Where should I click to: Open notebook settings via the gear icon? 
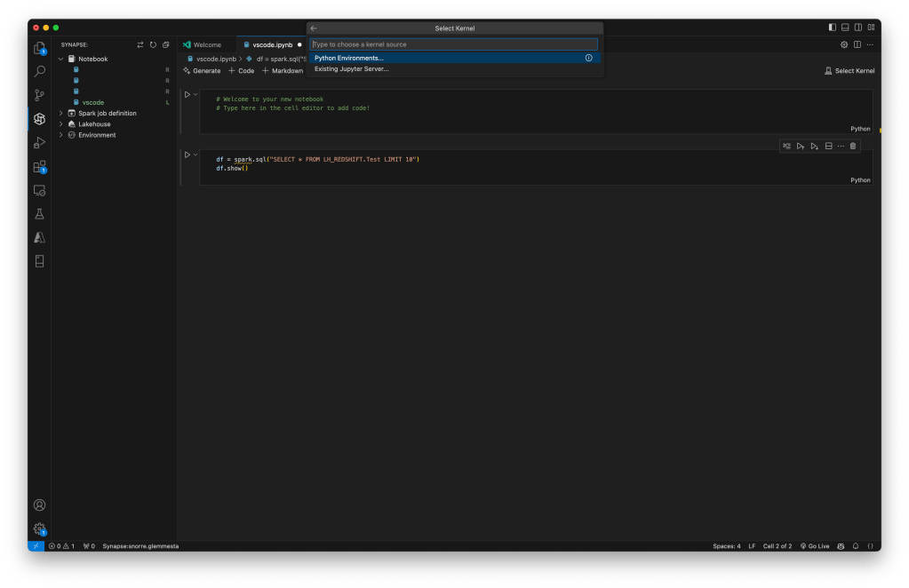(843, 44)
